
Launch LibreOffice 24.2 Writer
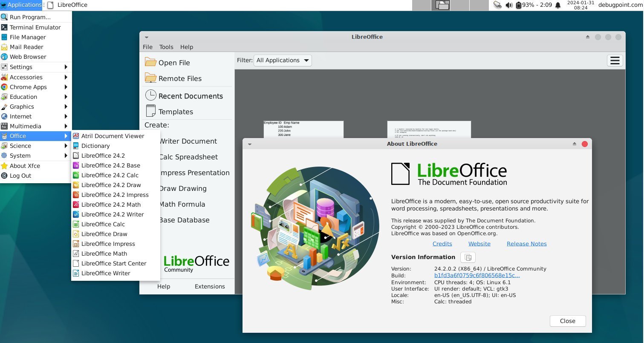[x=116, y=214]
